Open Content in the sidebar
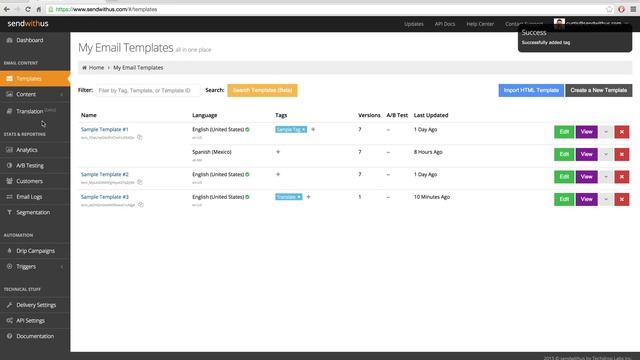640x360 pixels. 26,94
